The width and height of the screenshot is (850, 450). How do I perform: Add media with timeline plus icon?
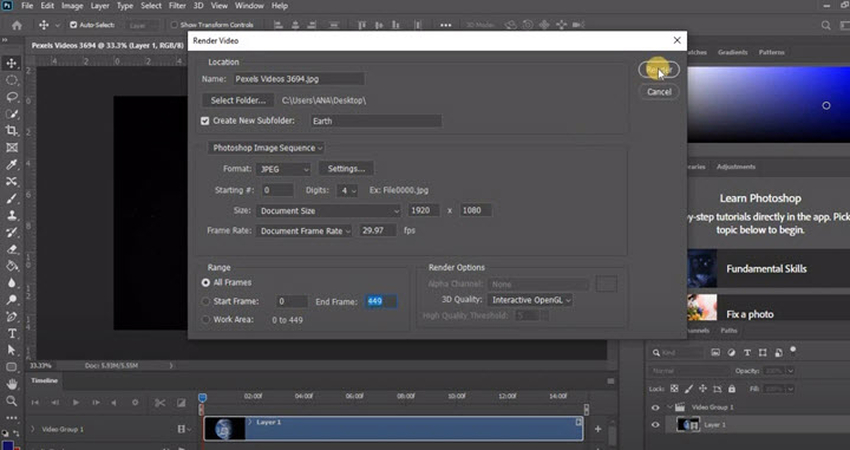click(x=597, y=429)
